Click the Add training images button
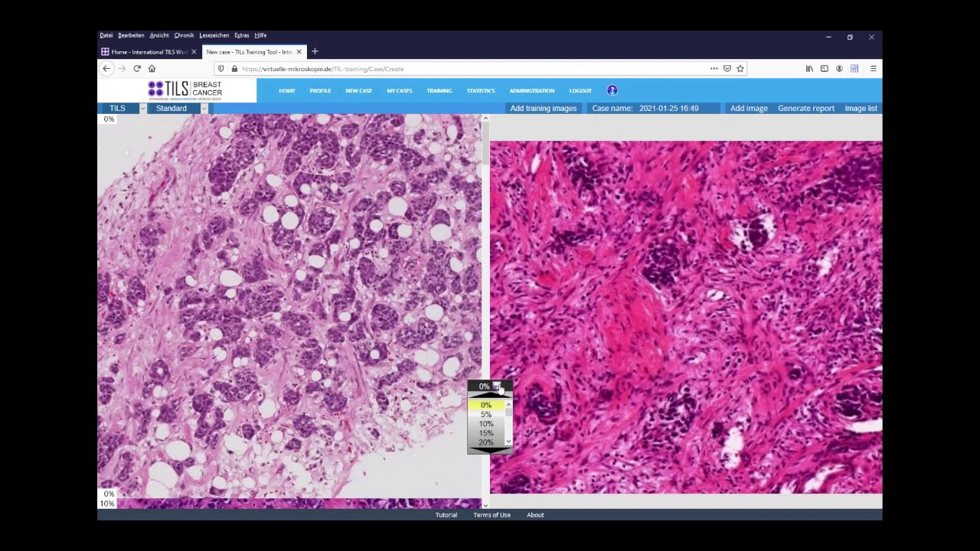 point(544,108)
